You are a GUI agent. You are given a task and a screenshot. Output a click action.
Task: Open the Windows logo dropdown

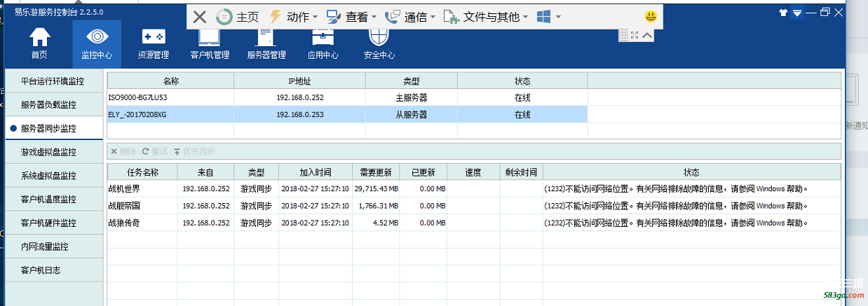548,17
